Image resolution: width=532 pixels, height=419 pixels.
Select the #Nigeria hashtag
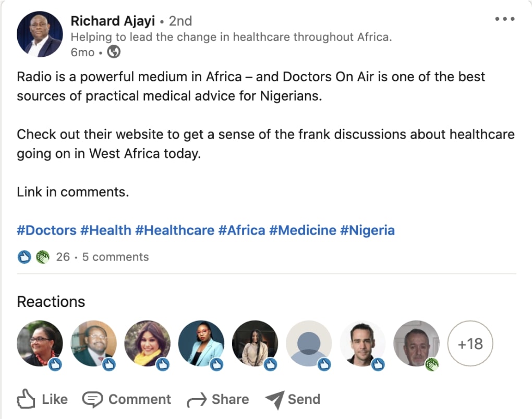pos(367,230)
